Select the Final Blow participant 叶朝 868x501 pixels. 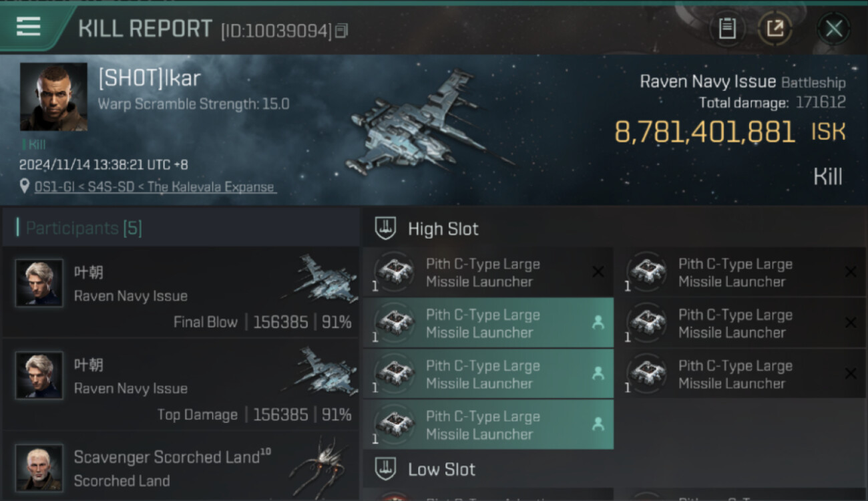(x=181, y=292)
